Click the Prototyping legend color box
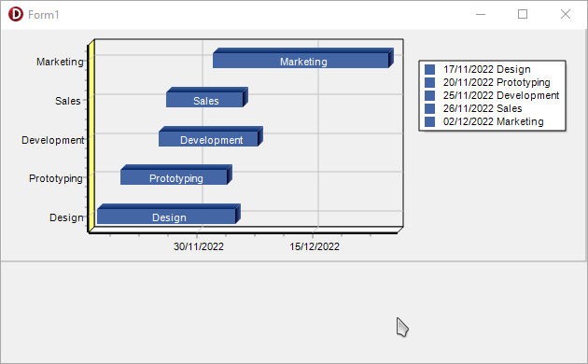The height and width of the screenshot is (364, 588). click(429, 82)
